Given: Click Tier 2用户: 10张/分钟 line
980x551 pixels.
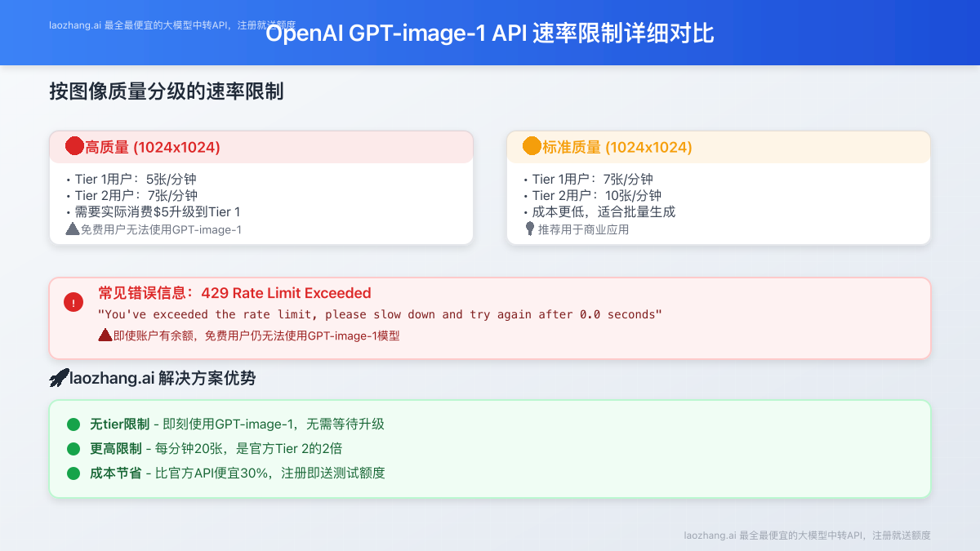Looking at the screenshot, I should (x=592, y=196).
